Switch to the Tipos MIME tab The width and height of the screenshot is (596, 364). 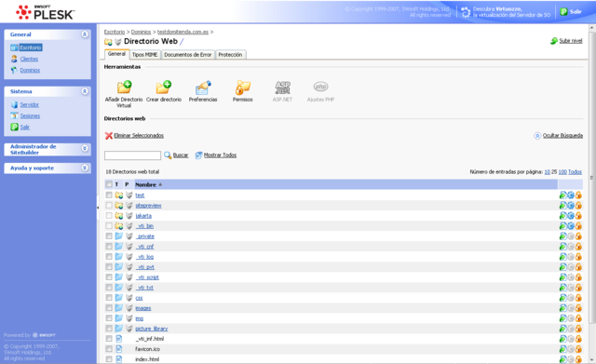click(x=145, y=55)
